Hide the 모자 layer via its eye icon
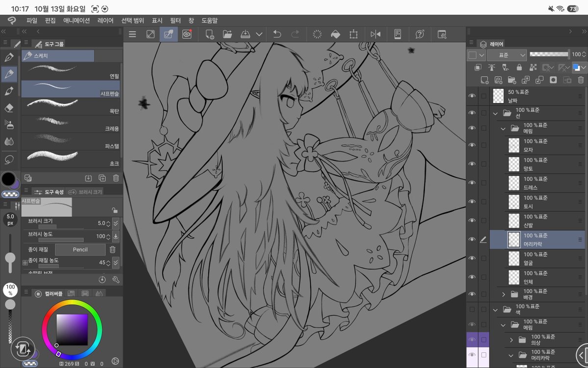Image resolution: width=588 pixels, height=368 pixels. coord(472,145)
